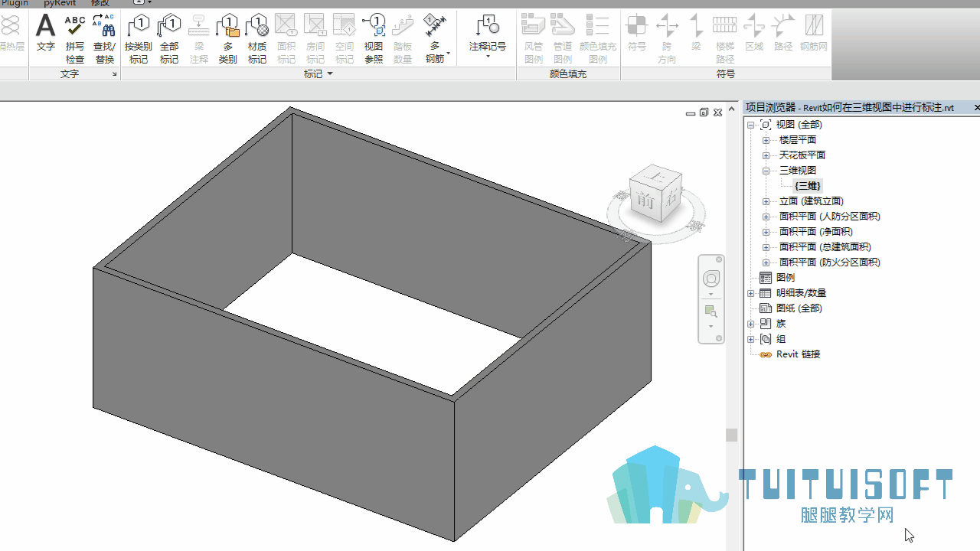Click the 前 face of the ViewCube
This screenshot has height=551, width=980.
coord(646,202)
